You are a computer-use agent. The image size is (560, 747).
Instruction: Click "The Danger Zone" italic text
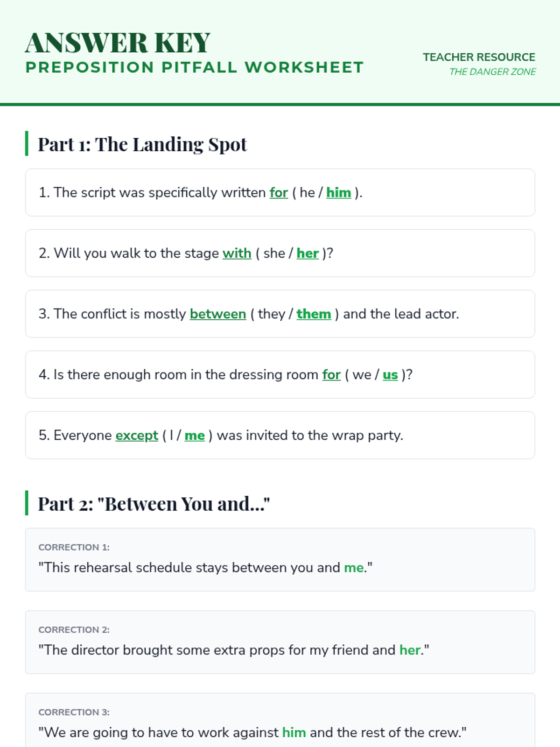pyautogui.click(x=492, y=72)
